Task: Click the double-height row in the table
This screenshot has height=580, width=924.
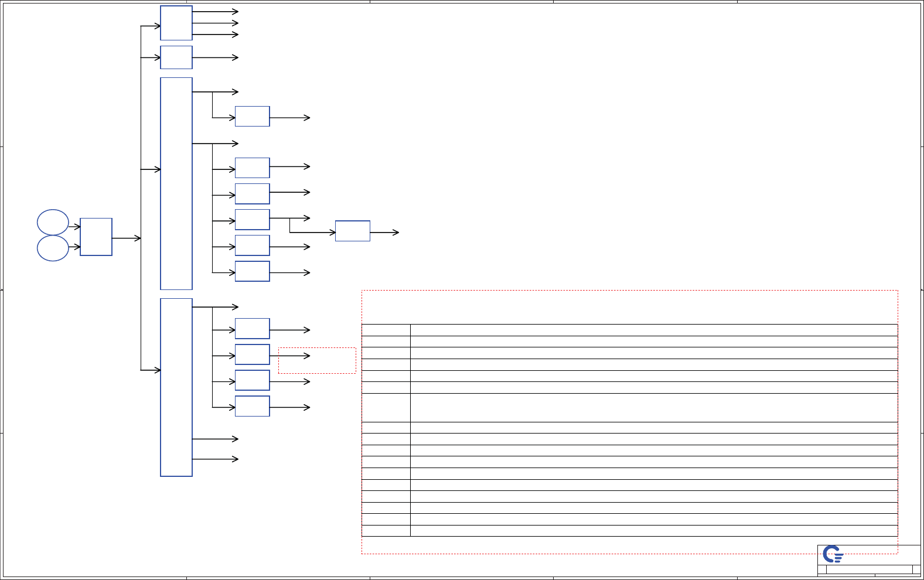Action: point(630,407)
